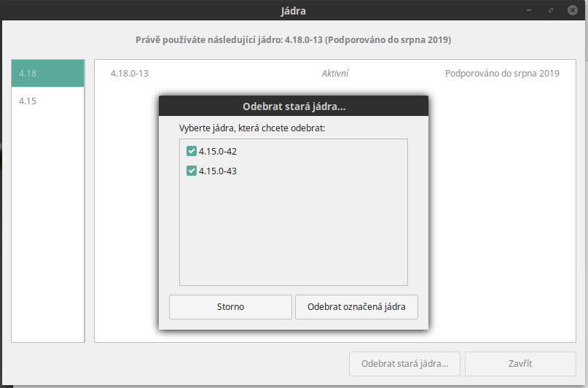Click the Aktivní status label

(x=335, y=74)
